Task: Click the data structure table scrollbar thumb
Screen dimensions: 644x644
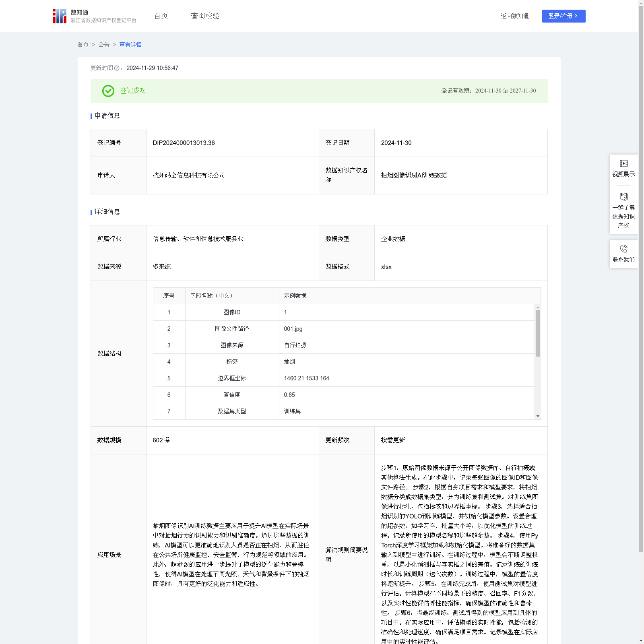Action: 538,333
